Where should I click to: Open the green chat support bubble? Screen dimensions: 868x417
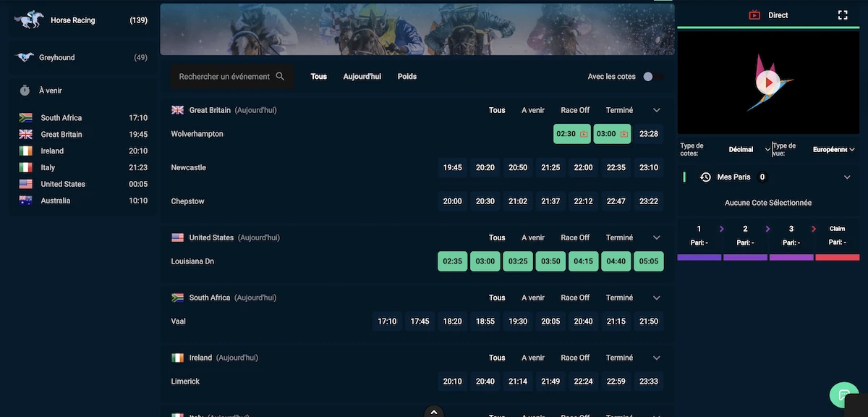coord(843,395)
